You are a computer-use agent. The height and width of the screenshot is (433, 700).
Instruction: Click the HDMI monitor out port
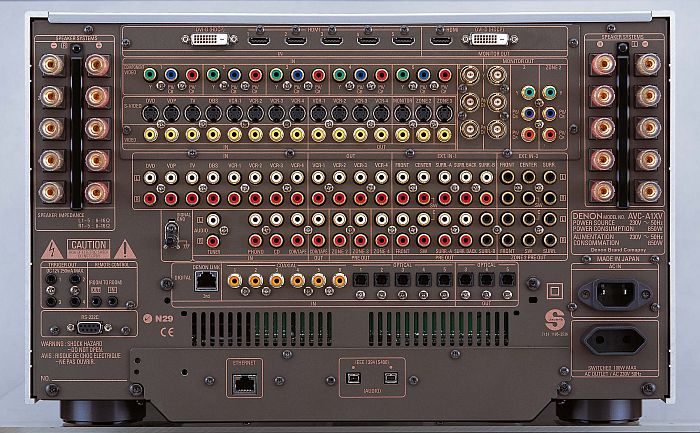[442, 40]
